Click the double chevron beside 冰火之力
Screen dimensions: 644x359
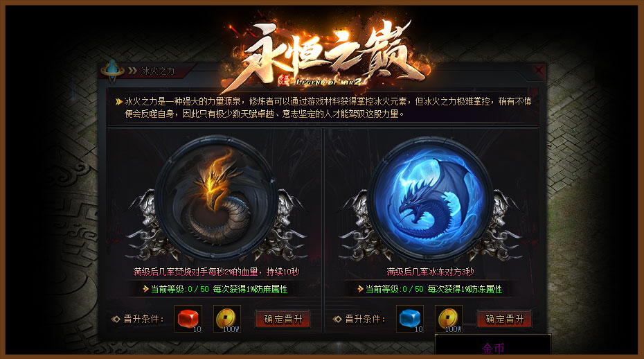(x=132, y=71)
